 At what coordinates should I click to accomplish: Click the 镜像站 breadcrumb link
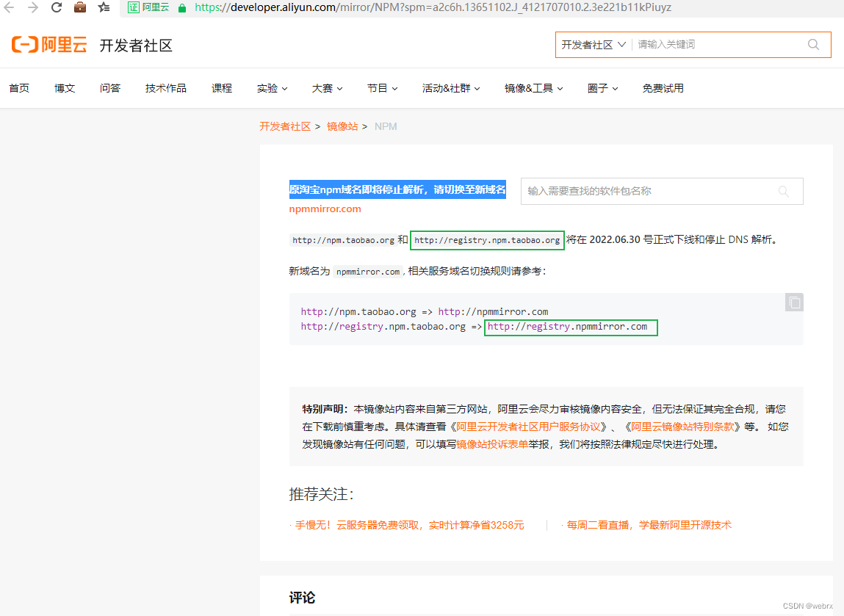click(342, 126)
